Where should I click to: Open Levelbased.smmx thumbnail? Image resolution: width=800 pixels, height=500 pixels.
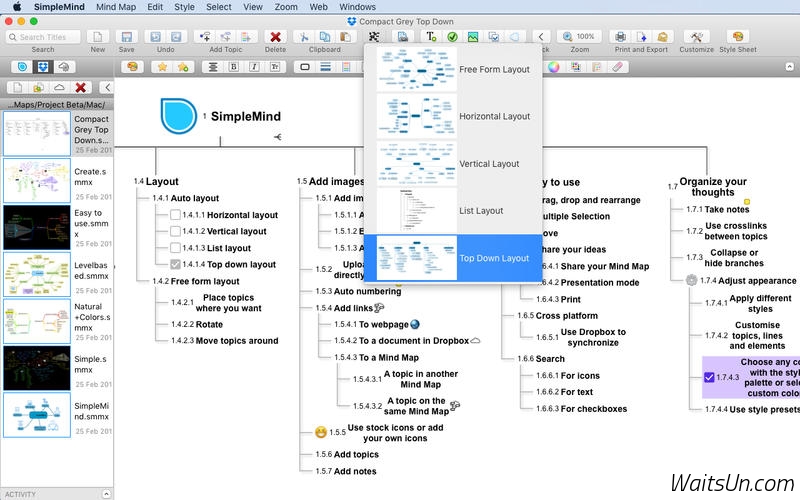click(37, 274)
